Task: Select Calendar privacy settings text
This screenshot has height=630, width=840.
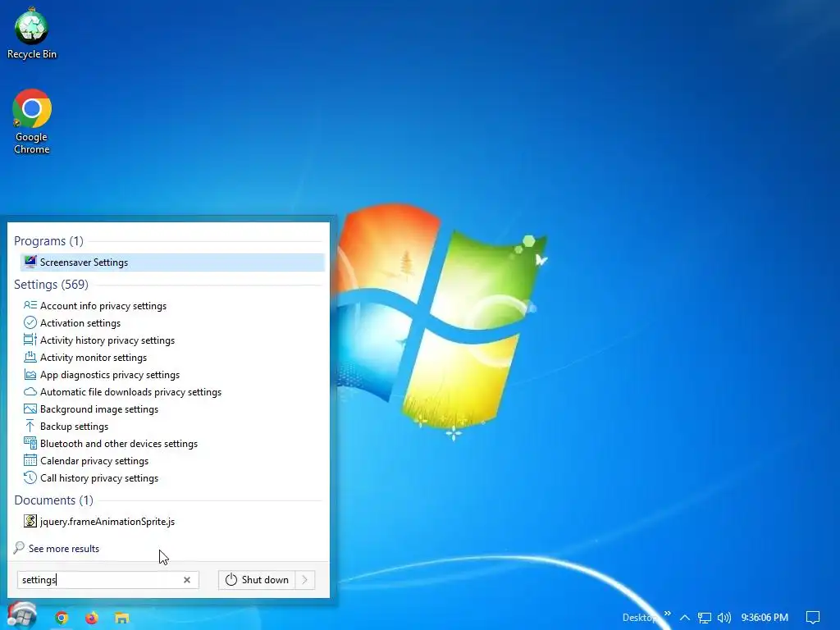Action: click(94, 461)
